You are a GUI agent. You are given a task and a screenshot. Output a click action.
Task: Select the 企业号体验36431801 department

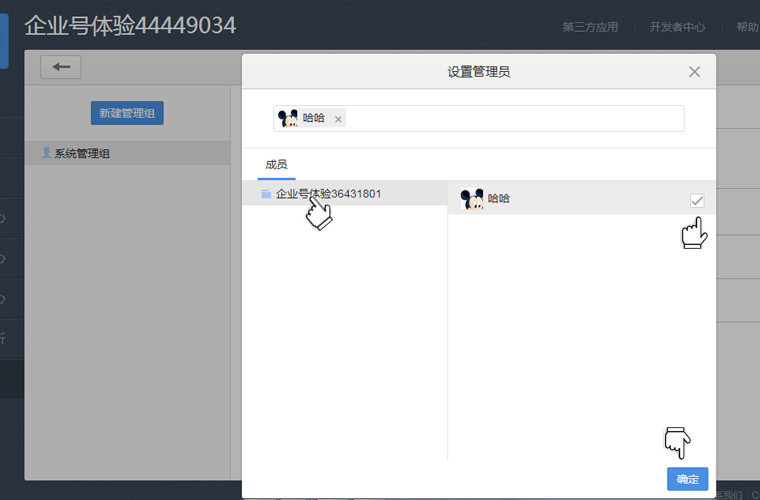pyautogui.click(x=328, y=194)
